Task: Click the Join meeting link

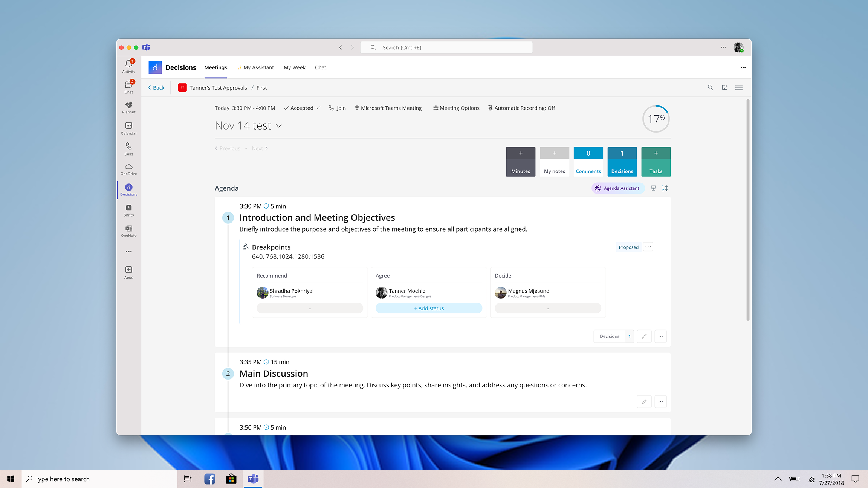Action: click(x=337, y=108)
